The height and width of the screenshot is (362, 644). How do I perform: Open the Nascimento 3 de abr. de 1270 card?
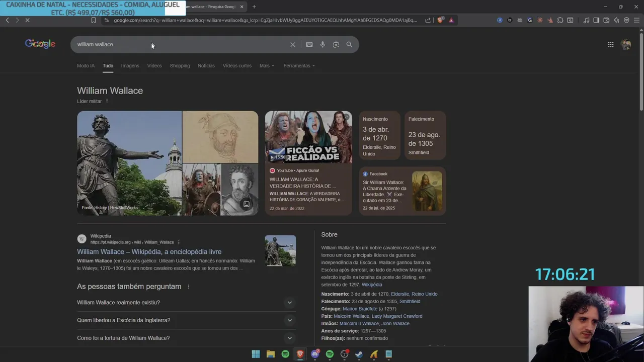380,136
